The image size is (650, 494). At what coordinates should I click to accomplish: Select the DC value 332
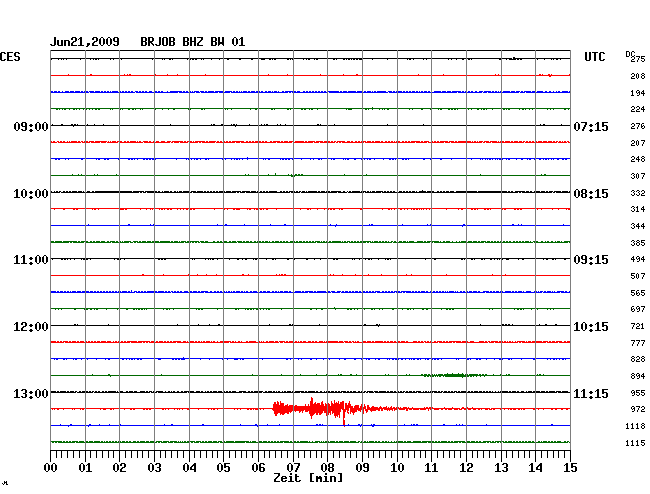tap(638, 194)
